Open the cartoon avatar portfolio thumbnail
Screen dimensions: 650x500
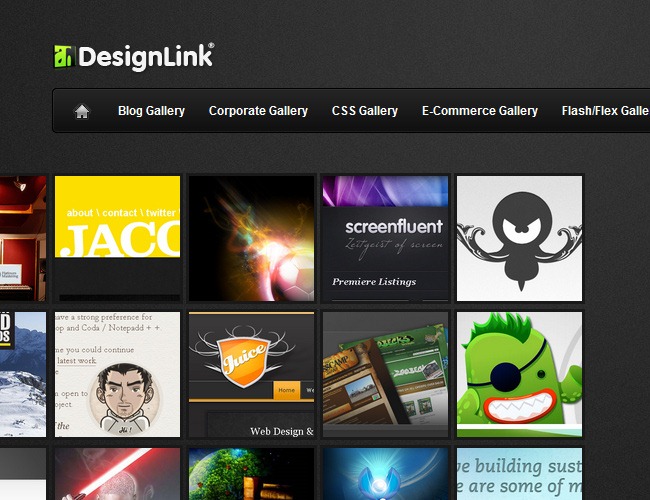click(117, 374)
